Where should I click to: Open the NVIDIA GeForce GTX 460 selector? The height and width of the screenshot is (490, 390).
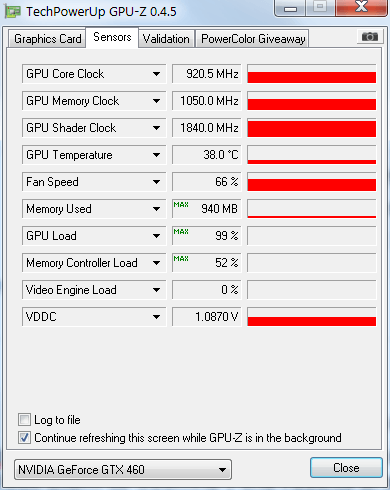pos(123,470)
